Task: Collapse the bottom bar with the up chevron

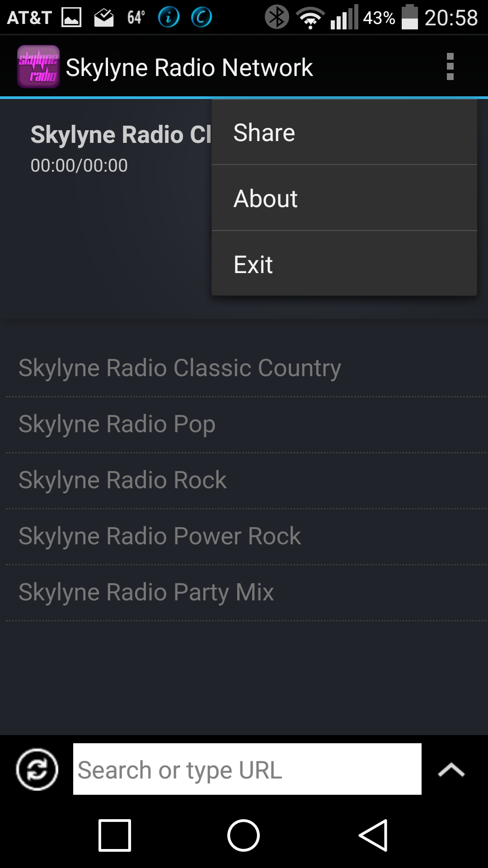Action: point(452,769)
